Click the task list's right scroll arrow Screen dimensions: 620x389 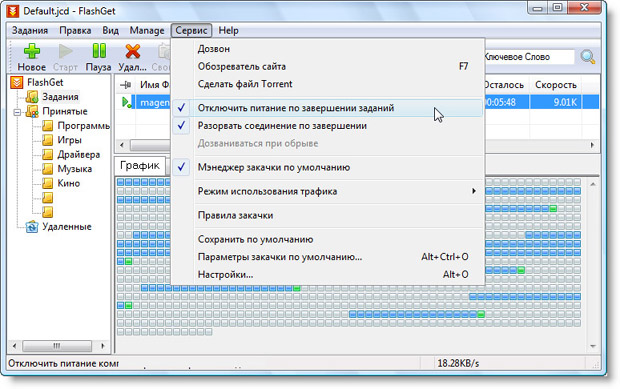(x=592, y=145)
